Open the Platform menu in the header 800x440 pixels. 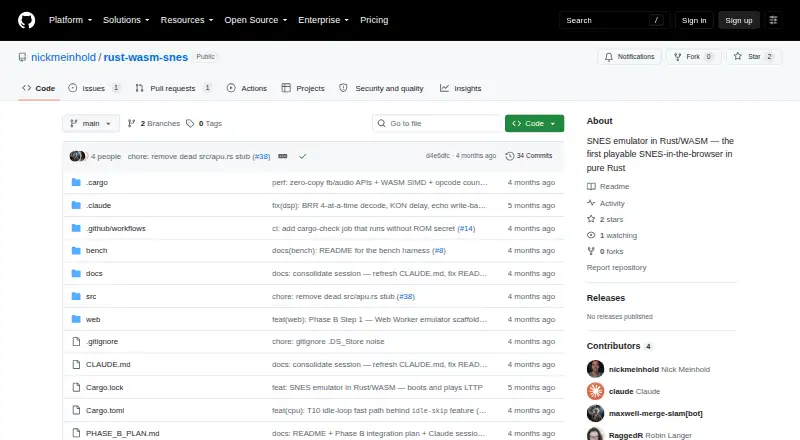70,20
